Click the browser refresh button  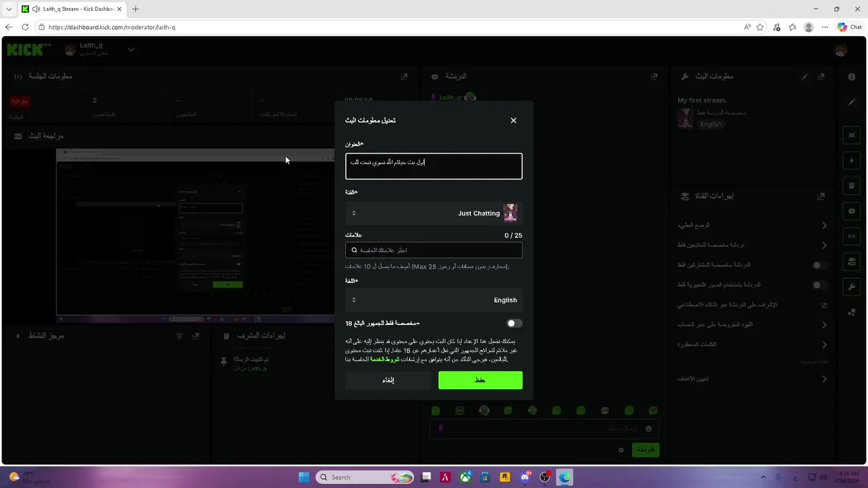coord(25,27)
